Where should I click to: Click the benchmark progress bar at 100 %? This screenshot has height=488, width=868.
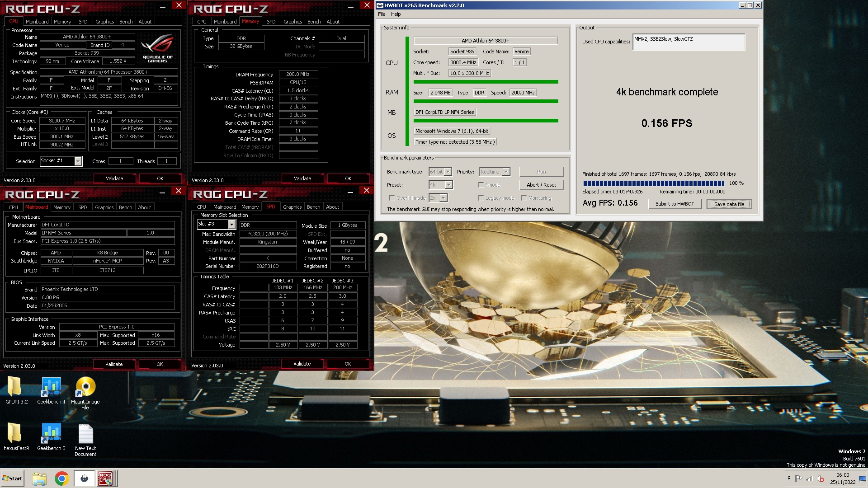[654, 183]
